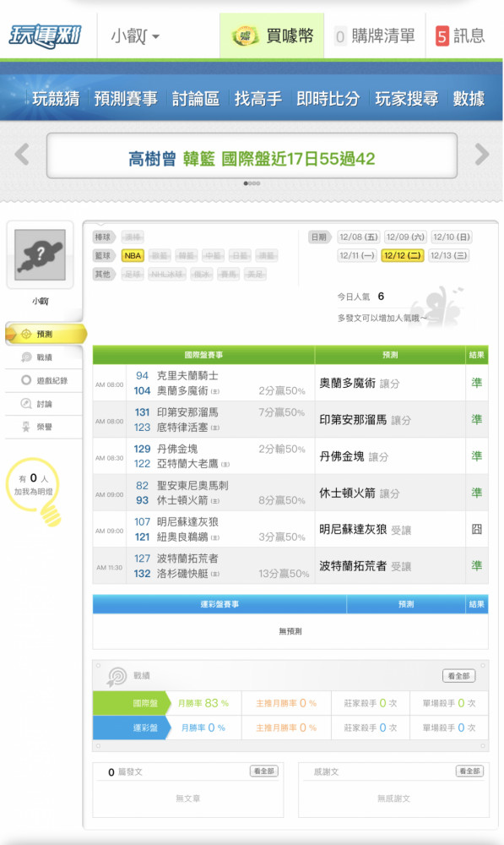Open 榮譽 in the sidebar

[44, 427]
